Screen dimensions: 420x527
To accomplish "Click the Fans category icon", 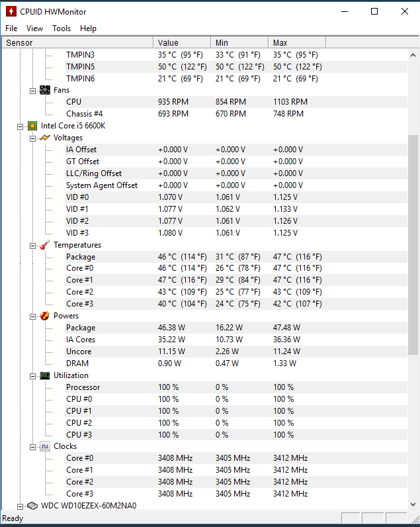I will click(x=45, y=90).
